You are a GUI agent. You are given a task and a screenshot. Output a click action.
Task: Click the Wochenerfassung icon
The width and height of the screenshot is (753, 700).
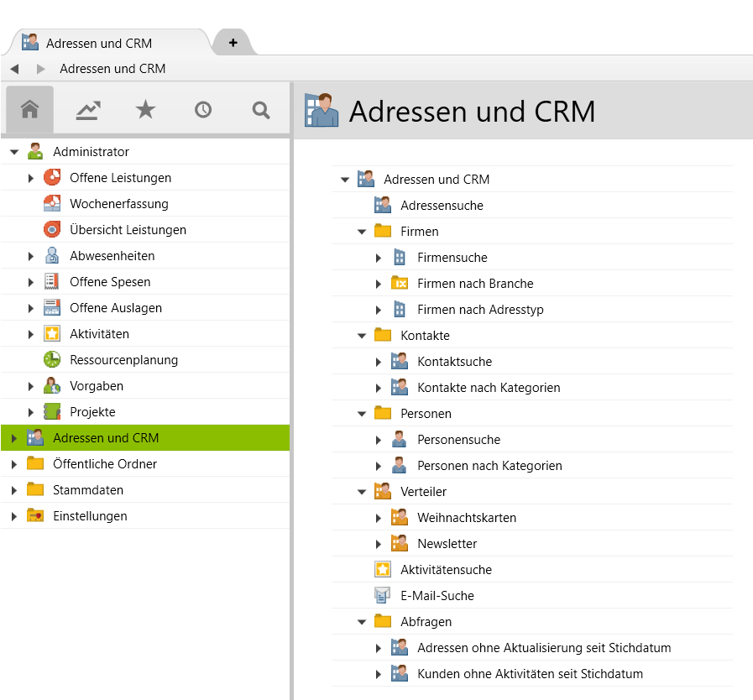point(52,203)
